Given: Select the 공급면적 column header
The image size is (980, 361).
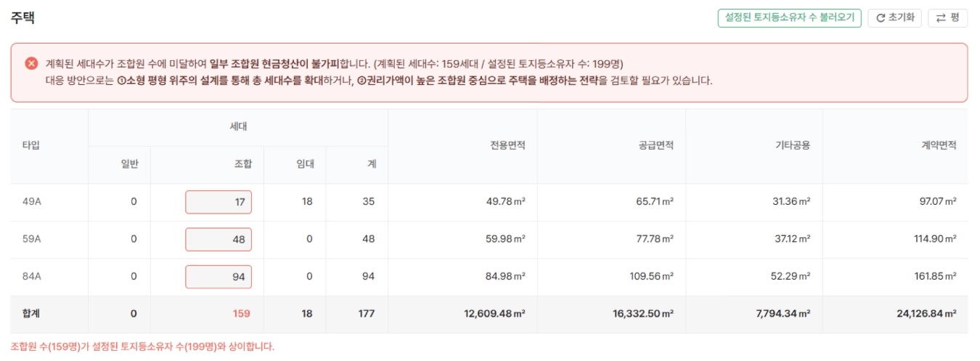Looking at the screenshot, I should pos(656,145).
